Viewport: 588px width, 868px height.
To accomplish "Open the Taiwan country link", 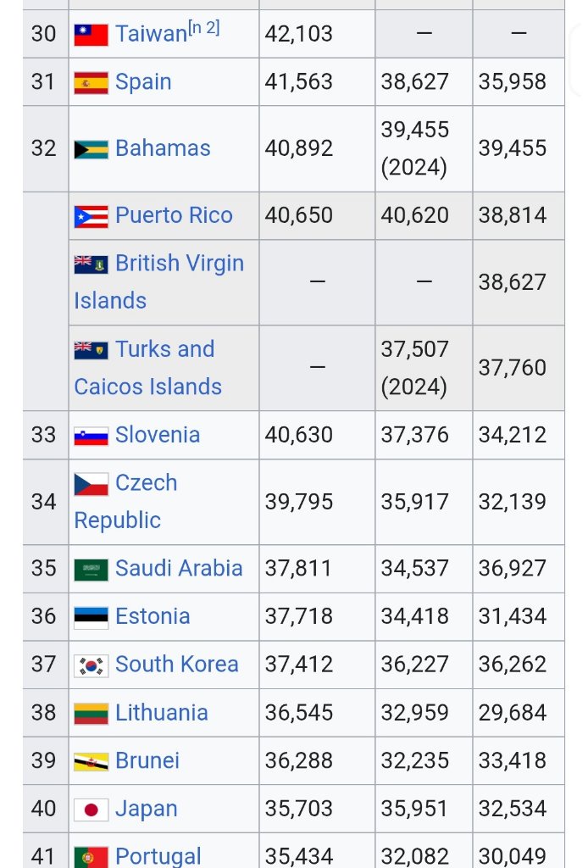I will pyautogui.click(x=151, y=34).
